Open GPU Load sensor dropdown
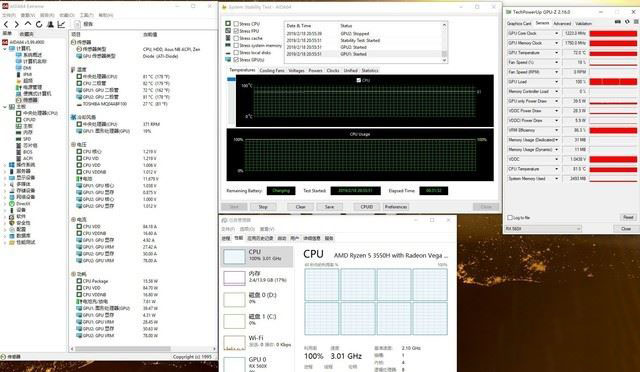 point(556,82)
